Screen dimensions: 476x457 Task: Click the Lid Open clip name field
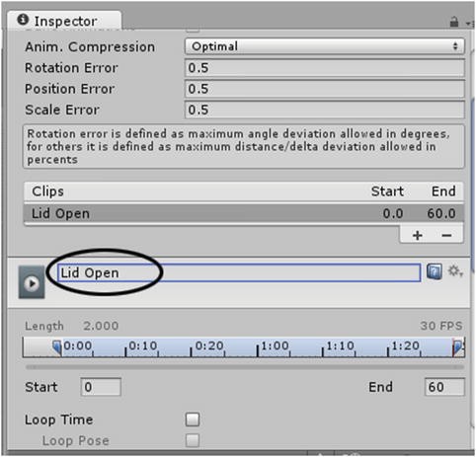tap(239, 272)
